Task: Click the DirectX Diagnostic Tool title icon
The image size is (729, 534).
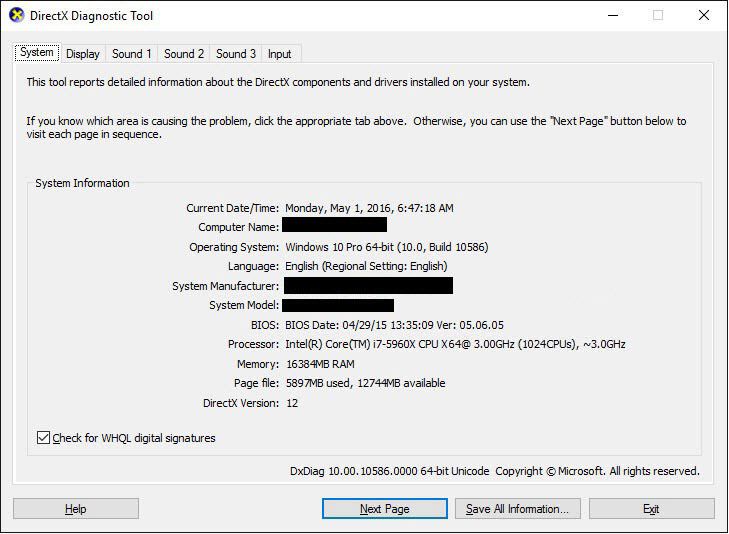Action: pos(16,15)
